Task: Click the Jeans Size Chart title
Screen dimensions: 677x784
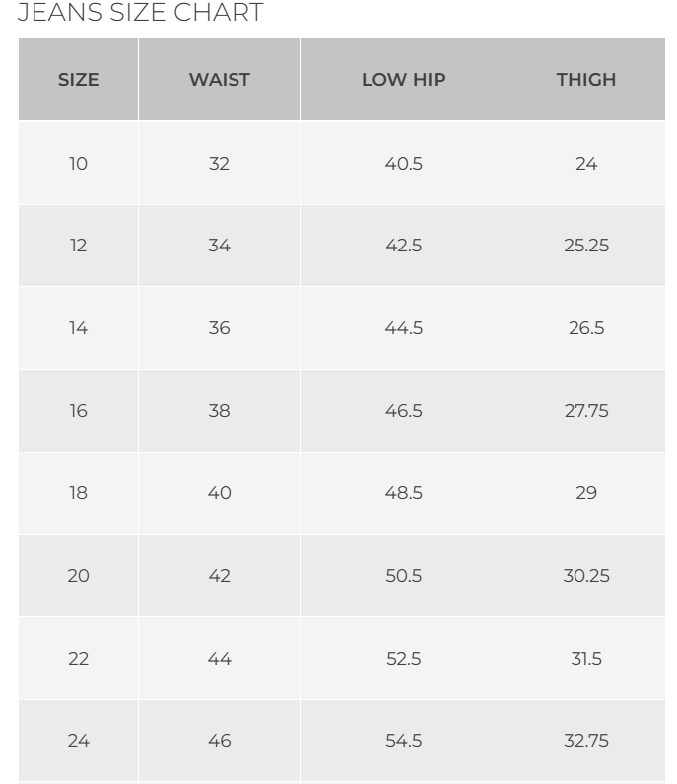Action: 141,13
